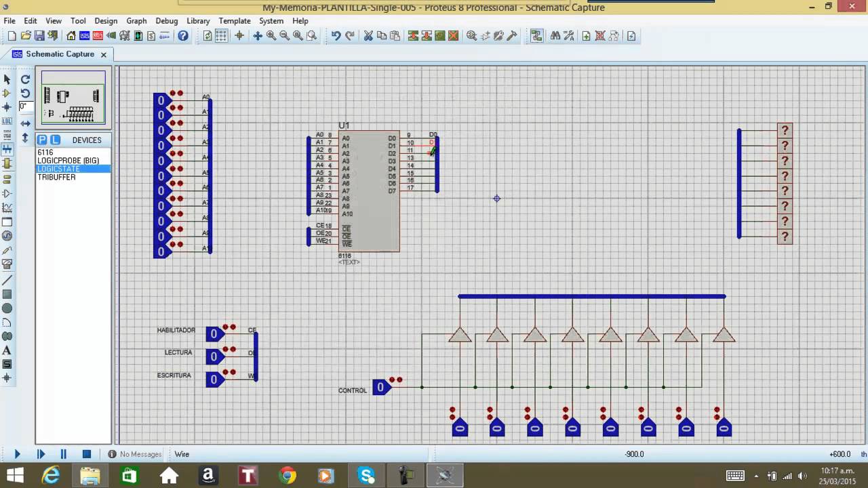Image resolution: width=868 pixels, height=488 pixels.
Task: Click the P pick devices button
Action: [42, 140]
